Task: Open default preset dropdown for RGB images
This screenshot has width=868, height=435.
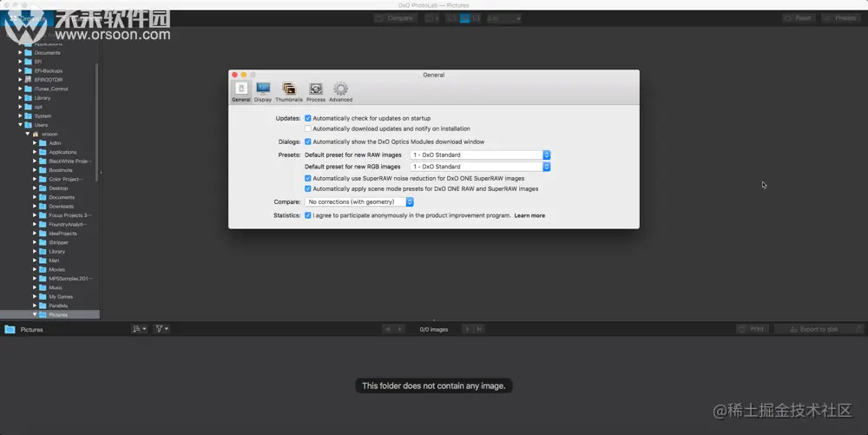Action: pyautogui.click(x=480, y=167)
